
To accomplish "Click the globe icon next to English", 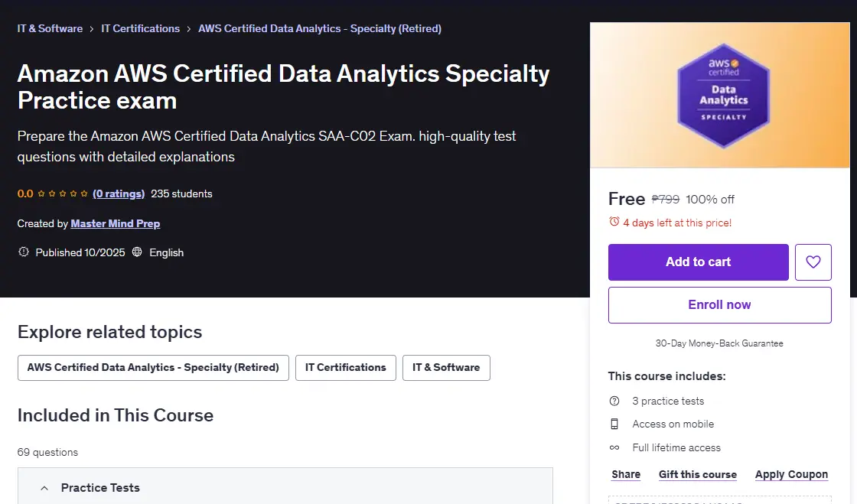I will tap(137, 252).
